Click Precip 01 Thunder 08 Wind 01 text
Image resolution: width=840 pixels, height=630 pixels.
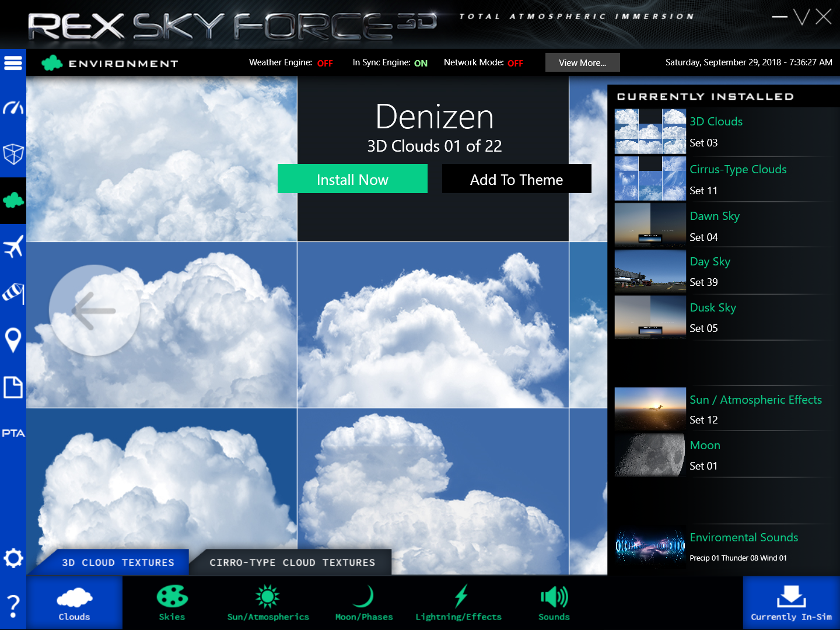738,558
